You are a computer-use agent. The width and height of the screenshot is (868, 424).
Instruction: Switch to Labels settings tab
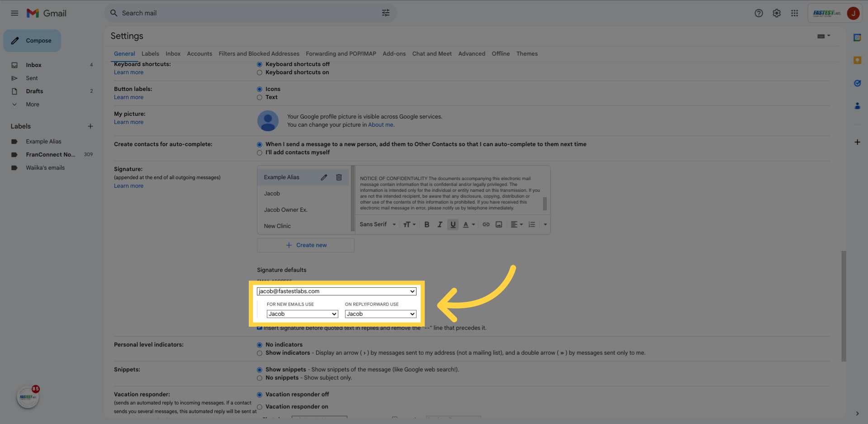pyautogui.click(x=150, y=53)
